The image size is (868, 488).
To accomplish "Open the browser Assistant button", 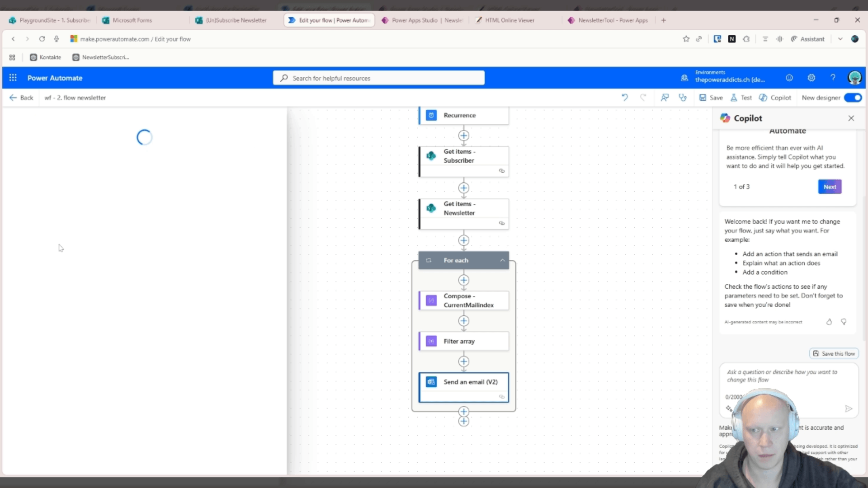I will point(807,39).
